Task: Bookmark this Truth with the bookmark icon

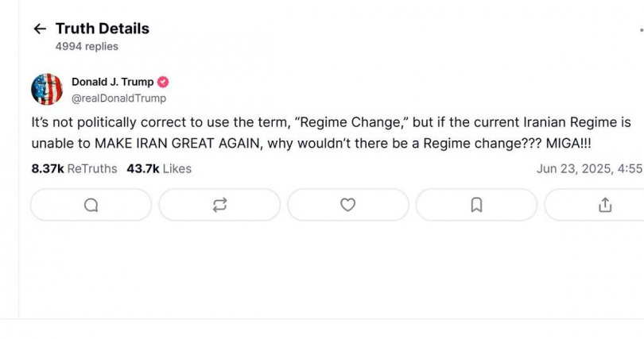Action: click(x=476, y=205)
